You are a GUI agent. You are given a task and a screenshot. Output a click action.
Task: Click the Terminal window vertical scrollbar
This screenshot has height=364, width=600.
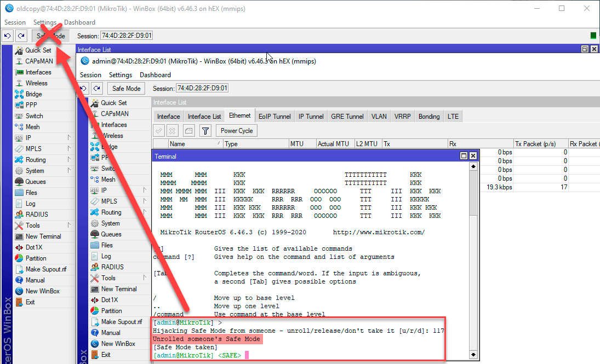coord(473,246)
